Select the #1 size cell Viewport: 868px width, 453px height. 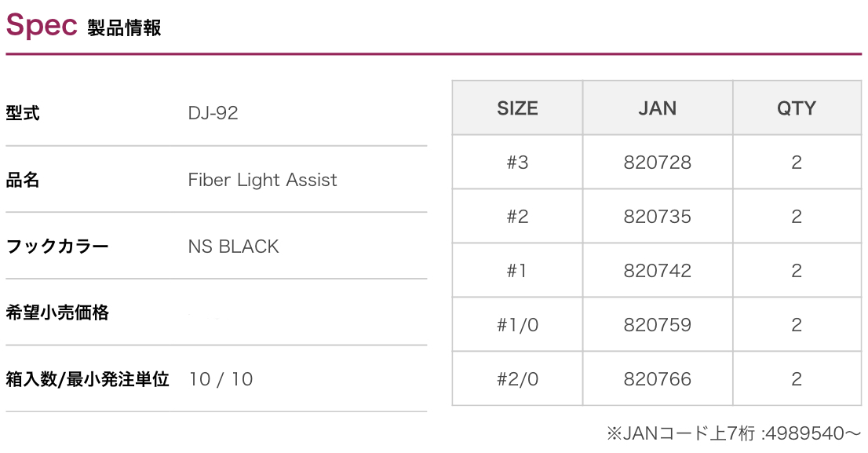tap(517, 271)
